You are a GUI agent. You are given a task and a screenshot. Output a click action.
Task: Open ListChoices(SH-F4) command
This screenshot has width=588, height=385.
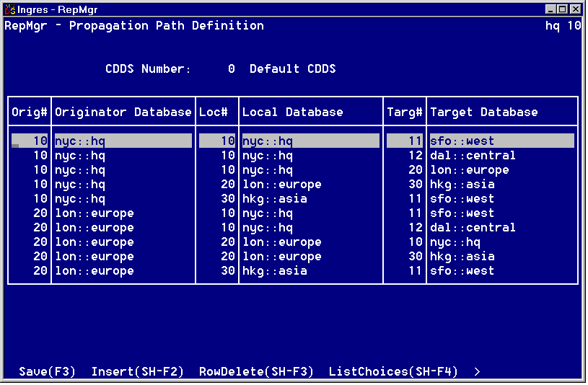393,372
